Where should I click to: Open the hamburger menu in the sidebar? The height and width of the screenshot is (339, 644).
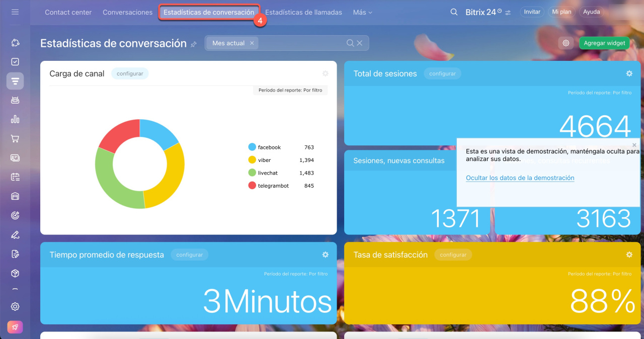tap(15, 12)
